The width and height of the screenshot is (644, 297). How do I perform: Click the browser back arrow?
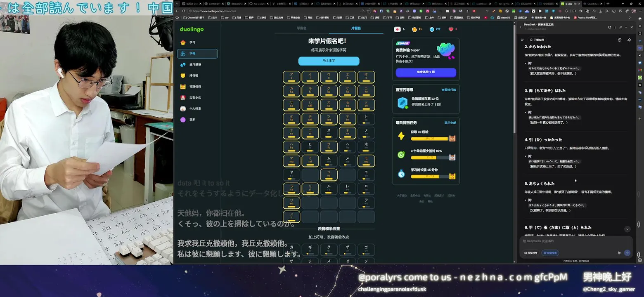point(178,11)
